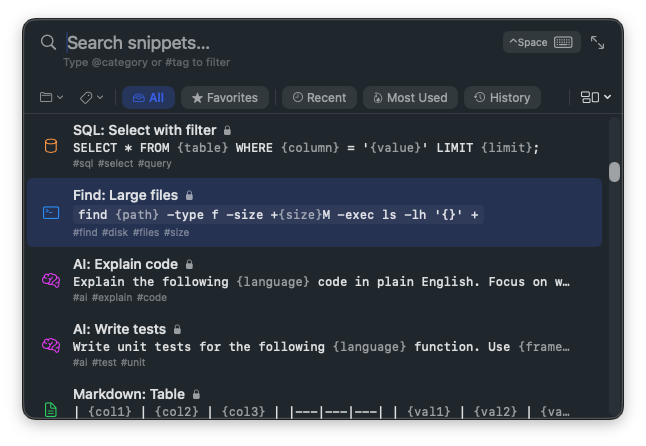Filter by Most Used snippets
The height and width of the screenshot is (446, 646).
tap(410, 97)
